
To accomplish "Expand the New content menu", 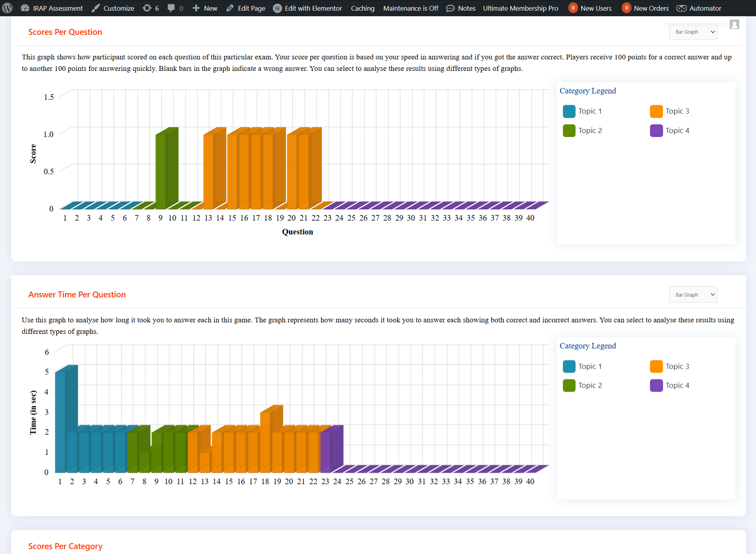I will (205, 8).
